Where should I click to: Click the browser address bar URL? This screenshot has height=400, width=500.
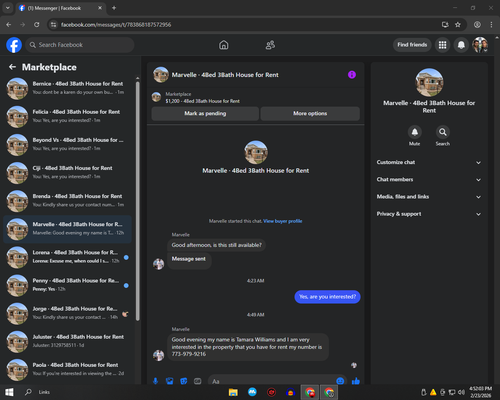coord(116,25)
